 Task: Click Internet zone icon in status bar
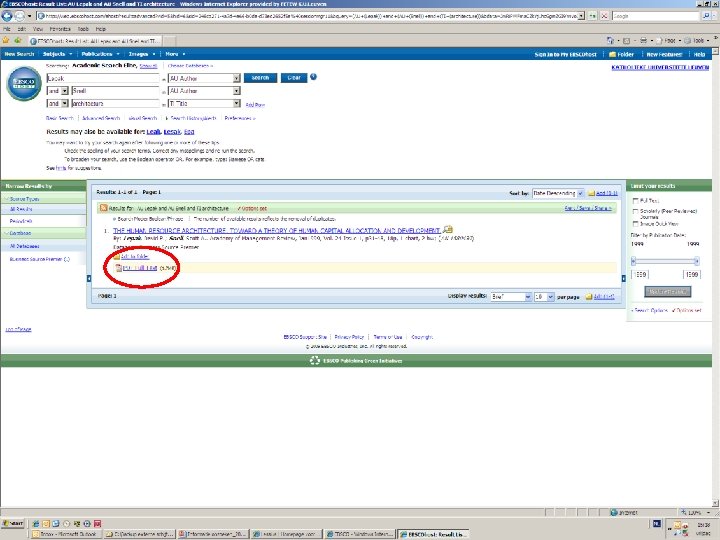point(613,512)
